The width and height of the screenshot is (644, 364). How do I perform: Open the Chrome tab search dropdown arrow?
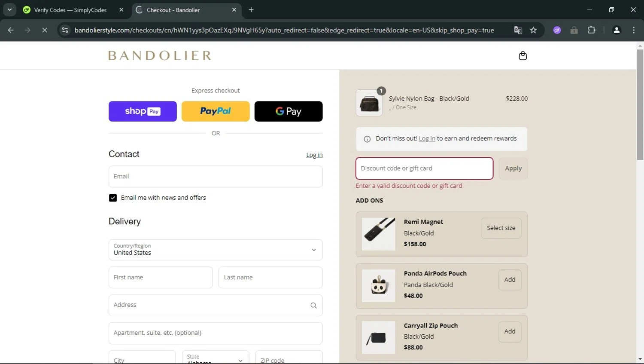point(9,9)
